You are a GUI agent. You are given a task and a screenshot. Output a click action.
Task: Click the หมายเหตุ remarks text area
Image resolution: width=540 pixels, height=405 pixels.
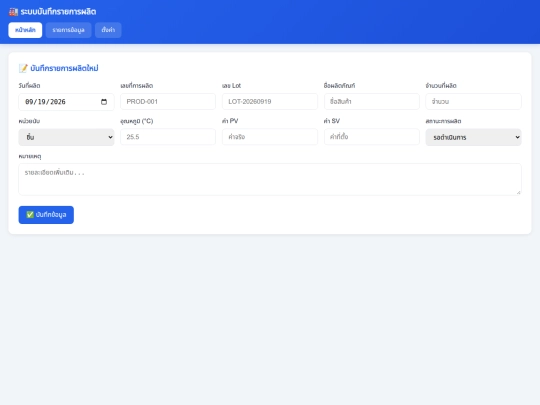(x=270, y=179)
